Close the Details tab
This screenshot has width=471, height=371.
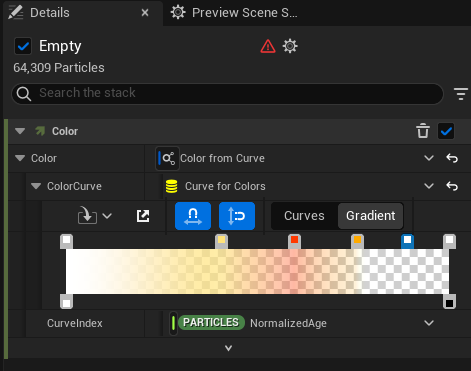(145, 13)
